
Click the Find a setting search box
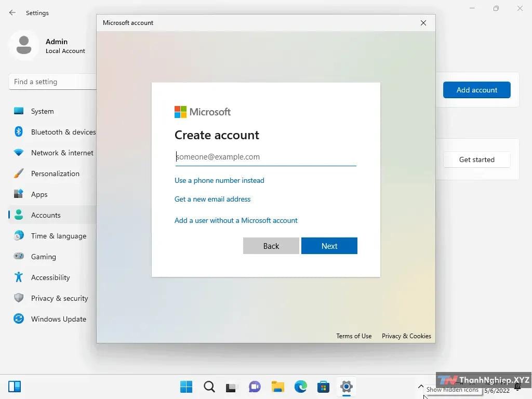pos(52,82)
